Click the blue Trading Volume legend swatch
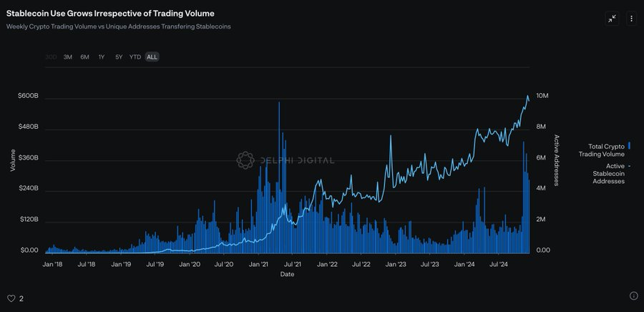The image size is (644, 312). click(629, 146)
